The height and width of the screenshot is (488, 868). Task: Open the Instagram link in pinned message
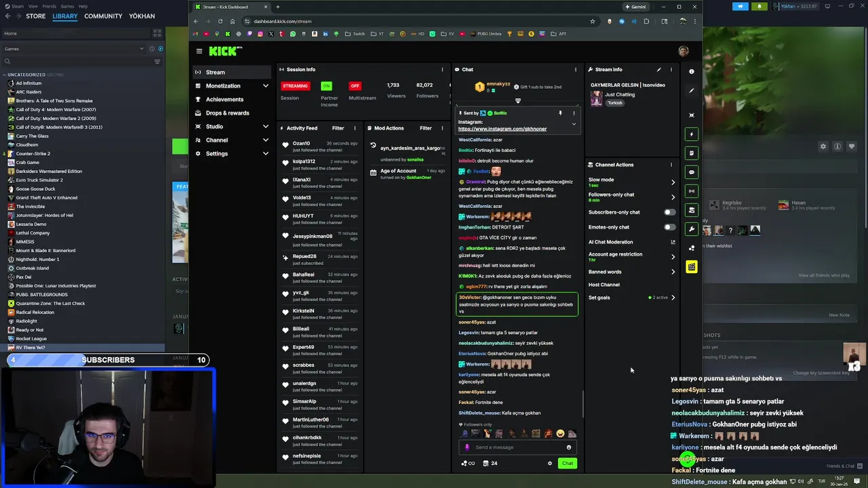502,129
